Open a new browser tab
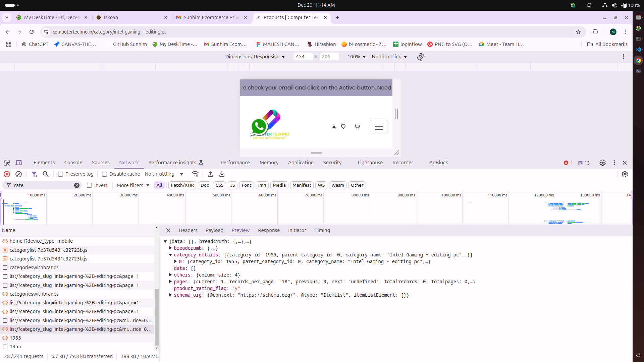Image resolution: width=644 pixels, height=362 pixels. pos(337,17)
